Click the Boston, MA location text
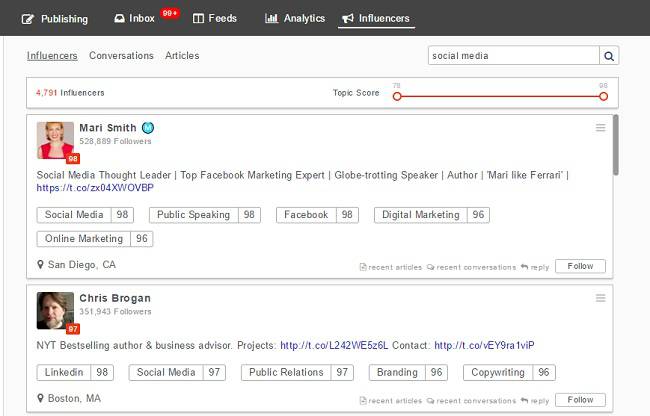 (74, 398)
